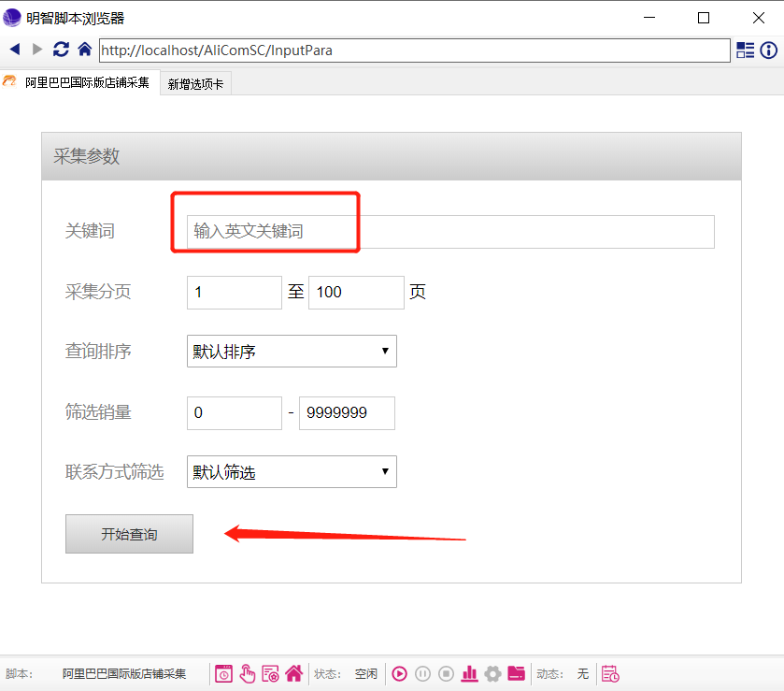Go forward with the gray arrow
Viewport: 784px width, 691px height.
(x=37, y=49)
